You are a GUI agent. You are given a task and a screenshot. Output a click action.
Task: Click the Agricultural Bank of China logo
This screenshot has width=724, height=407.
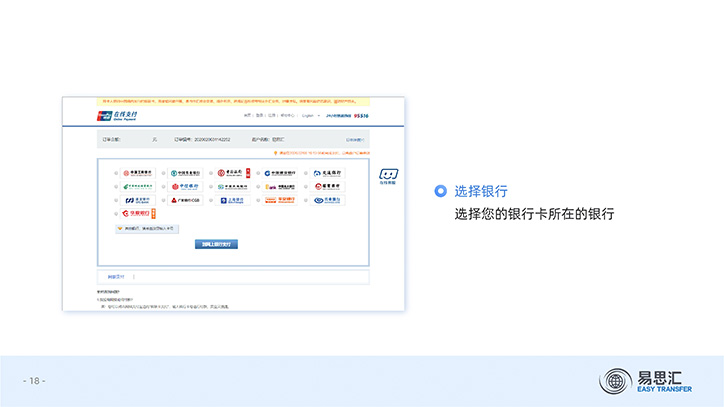(186, 172)
